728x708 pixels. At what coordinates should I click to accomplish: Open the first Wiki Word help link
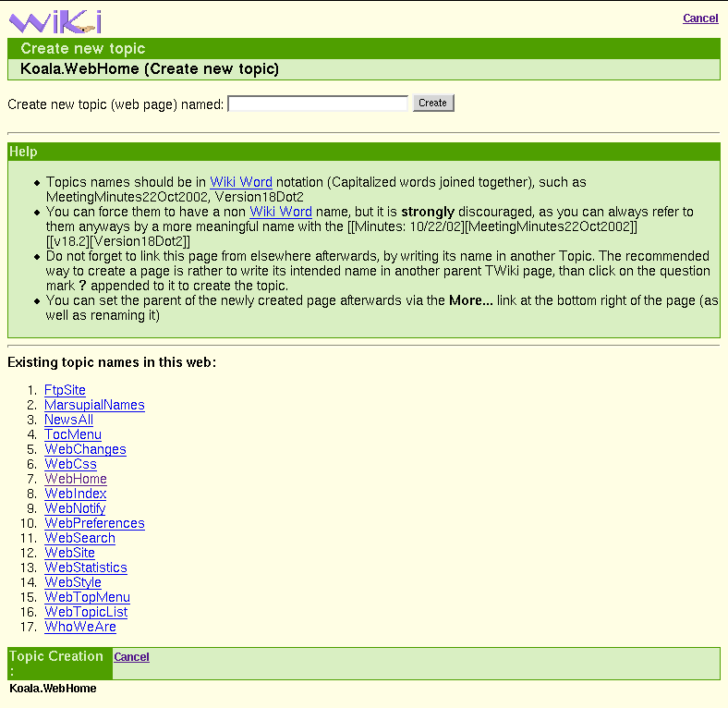240,182
